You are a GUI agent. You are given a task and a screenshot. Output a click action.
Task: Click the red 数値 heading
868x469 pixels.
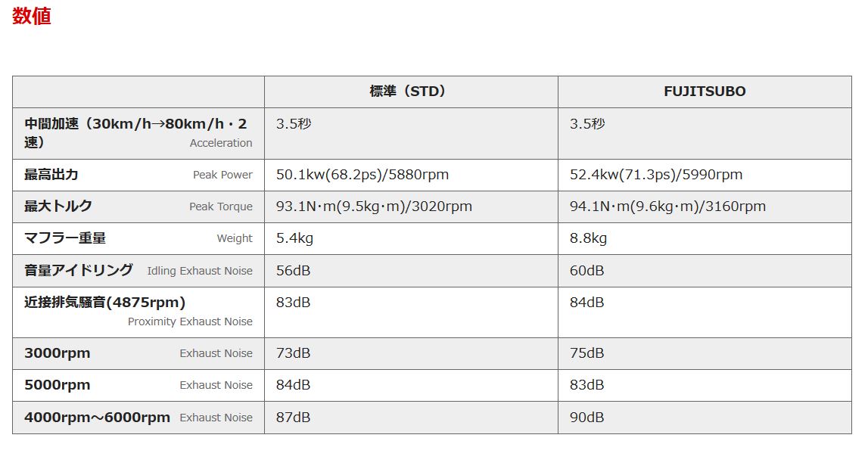coord(32,15)
